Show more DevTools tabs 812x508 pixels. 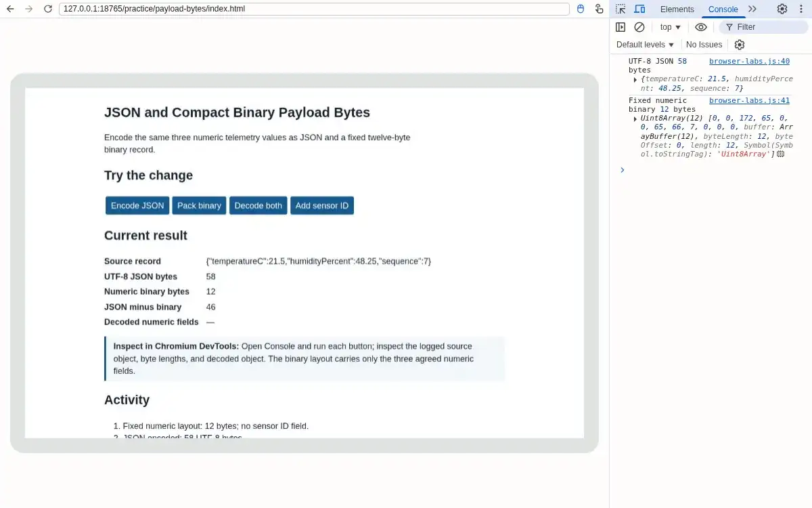coord(752,9)
